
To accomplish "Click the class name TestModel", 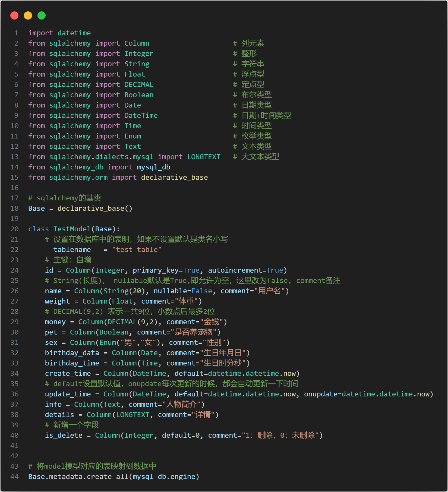I will 72,229.
